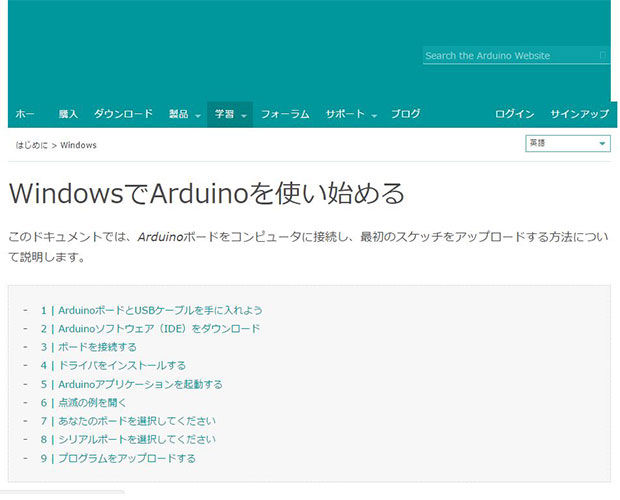Go to the 購入 page

click(68, 114)
